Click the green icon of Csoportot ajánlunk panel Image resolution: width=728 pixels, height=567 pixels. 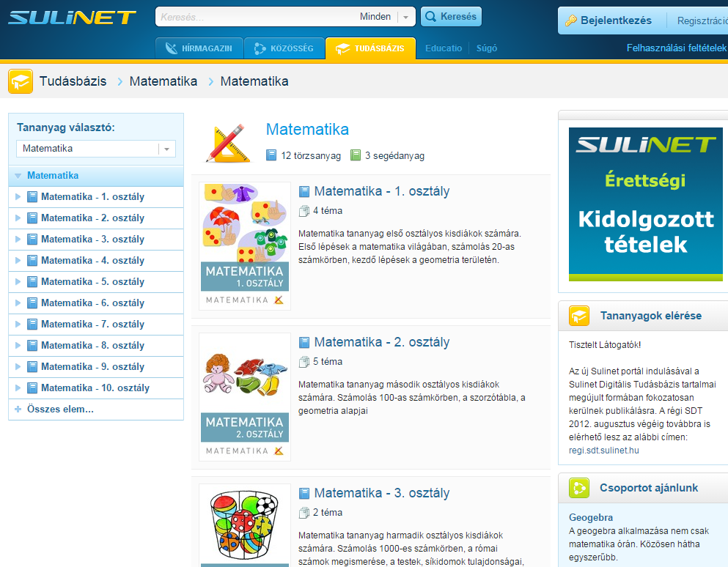coord(579,488)
